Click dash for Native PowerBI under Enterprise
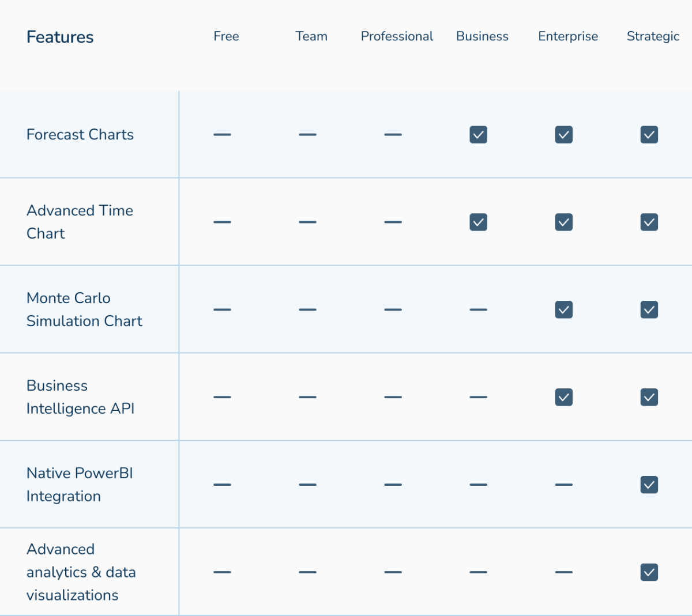The height and width of the screenshot is (616, 692). pyautogui.click(x=563, y=485)
